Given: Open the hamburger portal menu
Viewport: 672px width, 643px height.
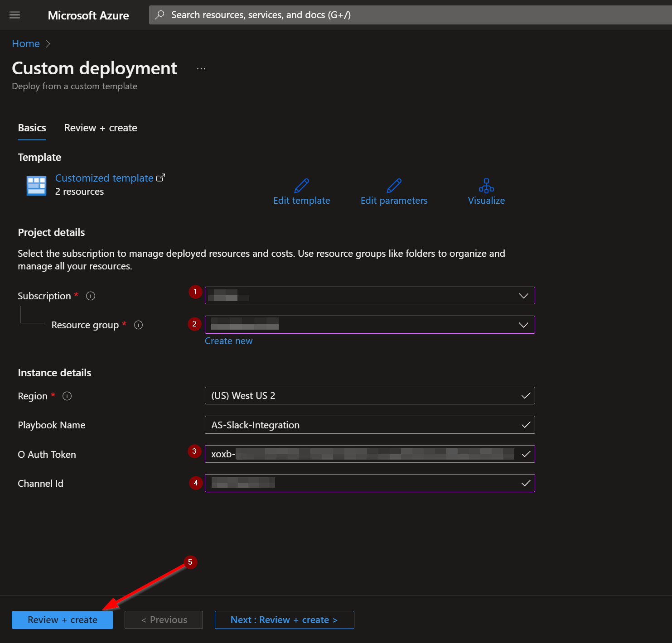Looking at the screenshot, I should [15, 15].
